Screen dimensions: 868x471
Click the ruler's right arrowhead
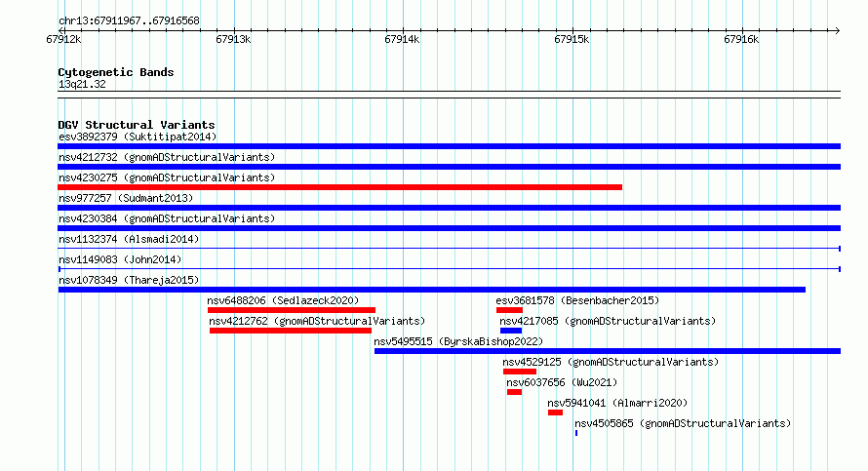[x=838, y=30]
